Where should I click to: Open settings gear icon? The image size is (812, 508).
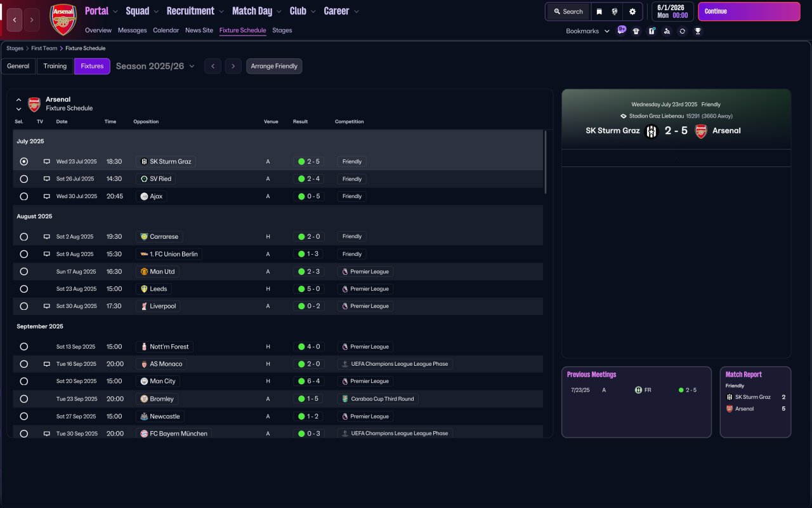coord(632,11)
